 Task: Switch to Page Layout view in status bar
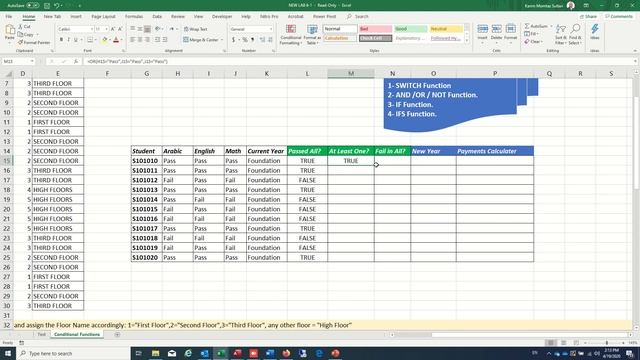click(x=563, y=343)
